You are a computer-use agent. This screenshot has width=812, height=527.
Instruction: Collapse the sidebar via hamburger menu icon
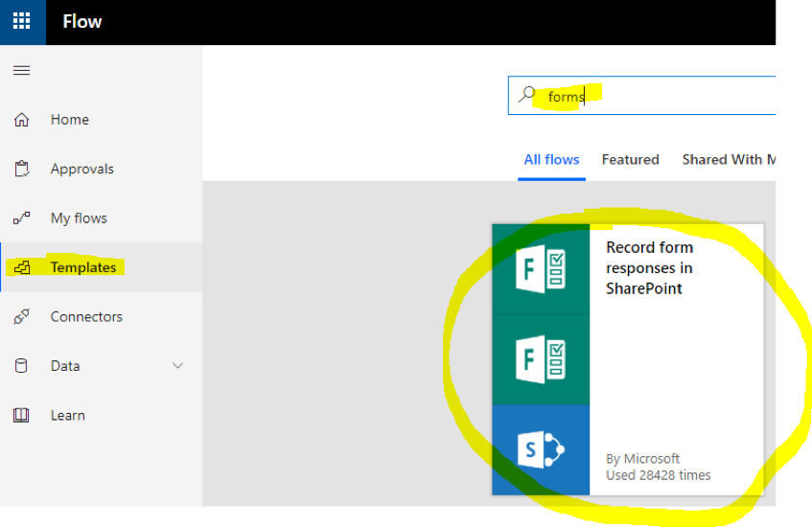[x=21, y=70]
